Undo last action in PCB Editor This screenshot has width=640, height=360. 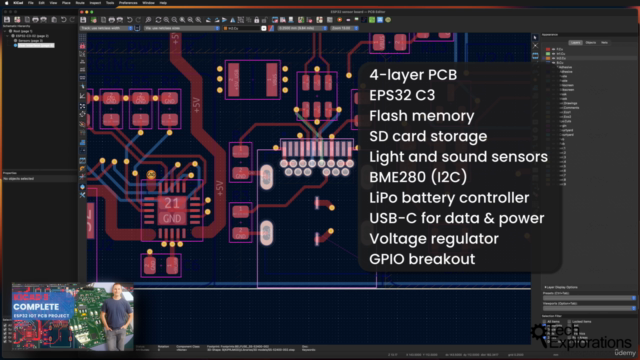tap(130, 20)
